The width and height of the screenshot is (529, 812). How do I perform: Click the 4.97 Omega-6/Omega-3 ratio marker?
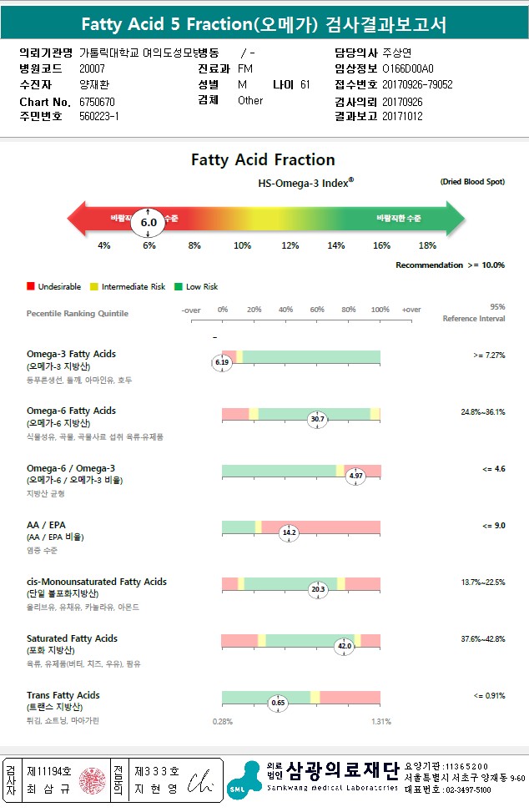tap(355, 476)
